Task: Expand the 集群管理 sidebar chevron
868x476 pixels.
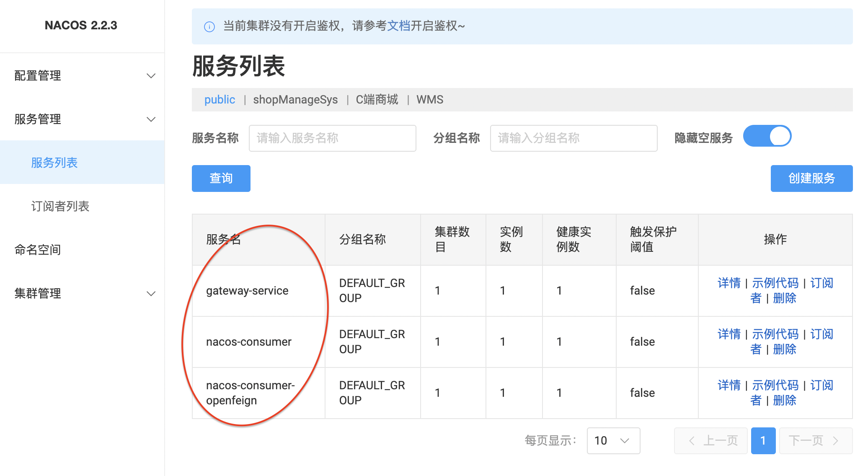Action: pos(151,294)
